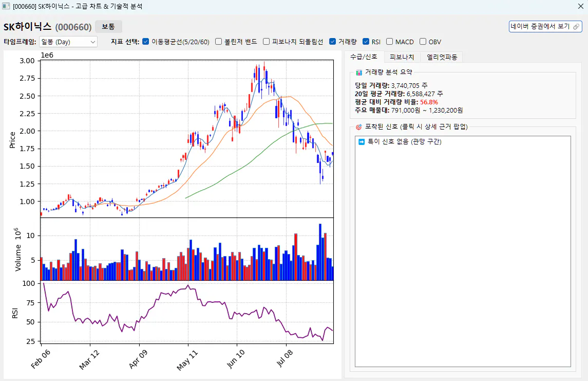Switch to the 수급/신호 tab
This screenshot has width=588, height=381.
tap(364, 57)
